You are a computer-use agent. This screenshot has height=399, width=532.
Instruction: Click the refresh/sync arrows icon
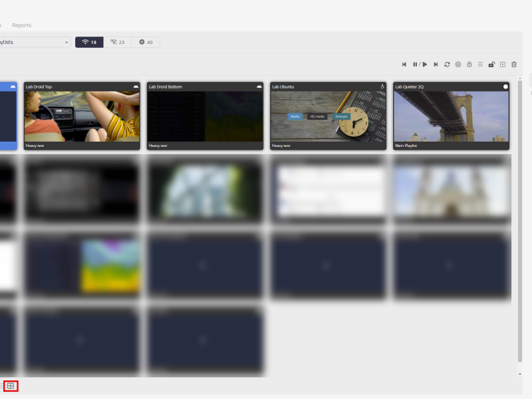447,65
